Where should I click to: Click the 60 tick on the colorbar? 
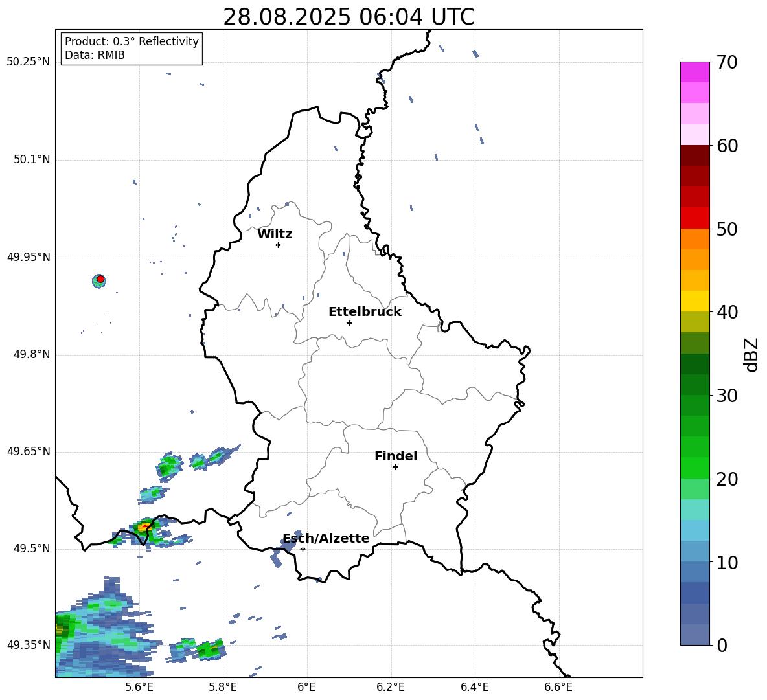(727, 146)
